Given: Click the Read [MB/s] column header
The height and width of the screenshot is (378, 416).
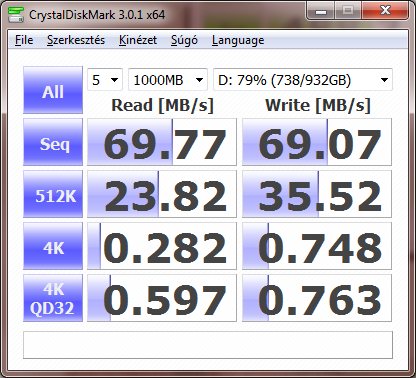Looking at the screenshot, I should click(x=162, y=106).
